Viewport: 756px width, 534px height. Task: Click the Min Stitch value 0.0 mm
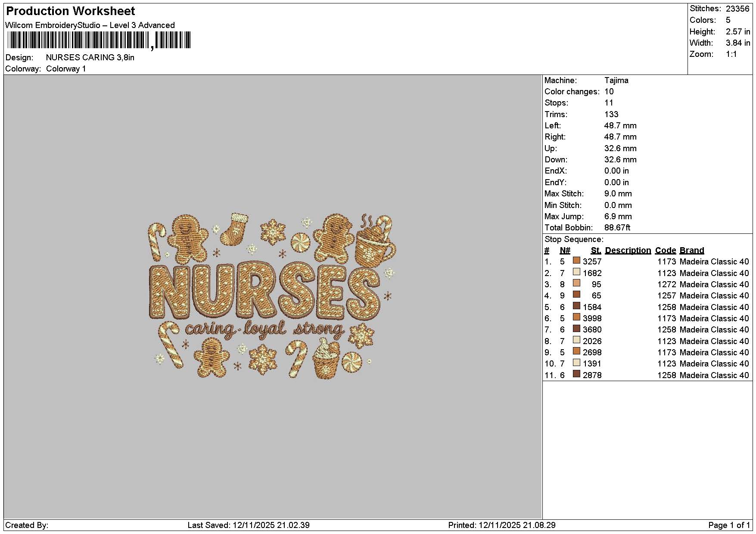coord(618,205)
